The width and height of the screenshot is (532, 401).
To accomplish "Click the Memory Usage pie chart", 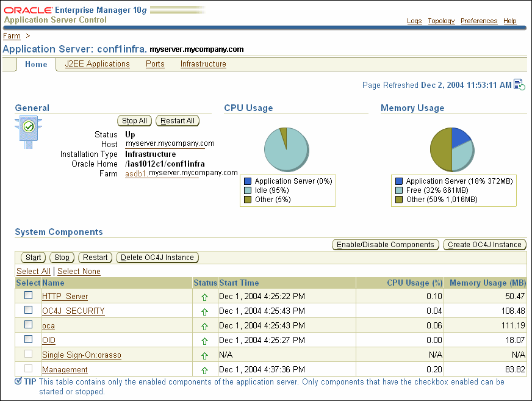I will click(452, 150).
